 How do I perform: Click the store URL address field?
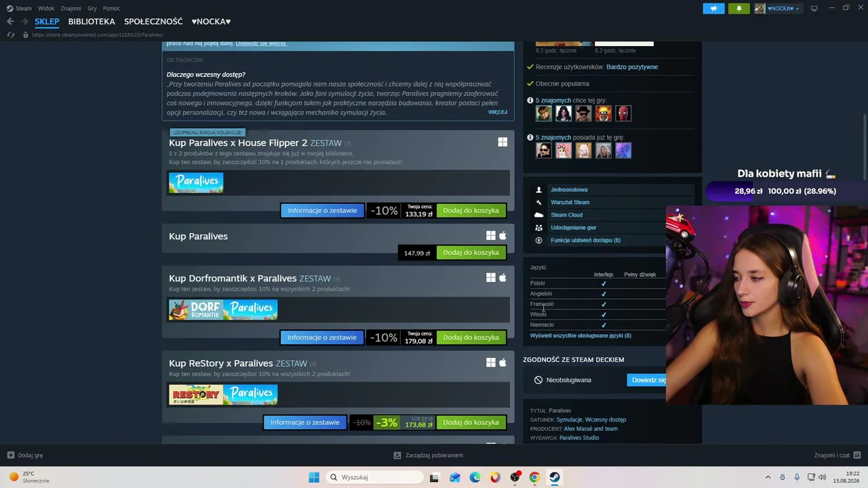(x=98, y=35)
